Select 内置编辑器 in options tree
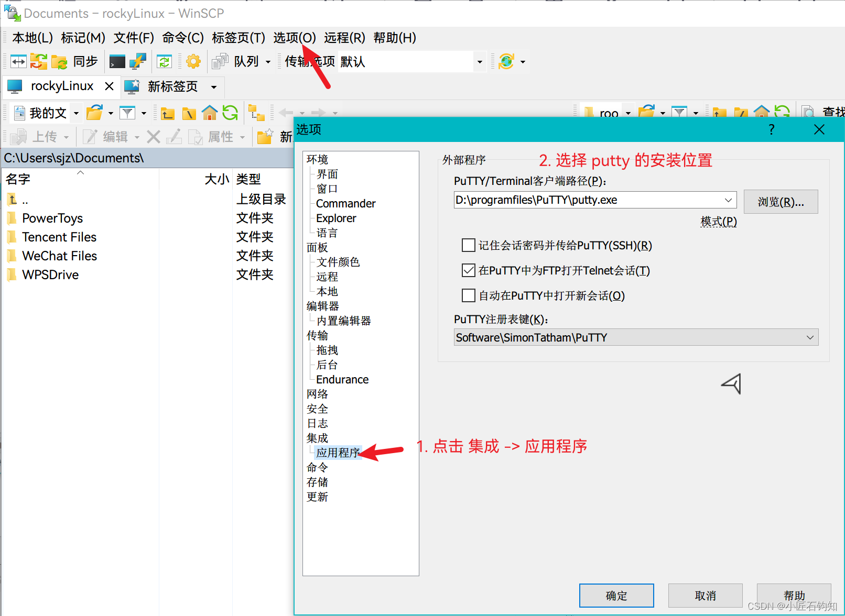 pos(343,321)
